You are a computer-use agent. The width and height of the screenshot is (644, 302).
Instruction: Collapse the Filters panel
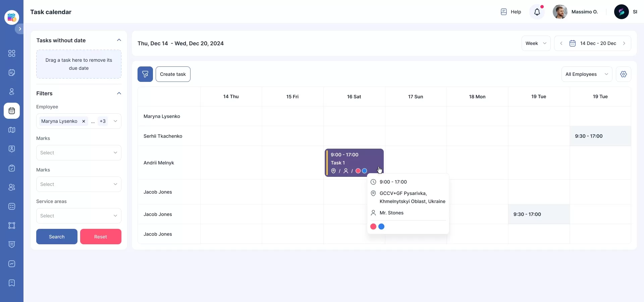click(119, 93)
